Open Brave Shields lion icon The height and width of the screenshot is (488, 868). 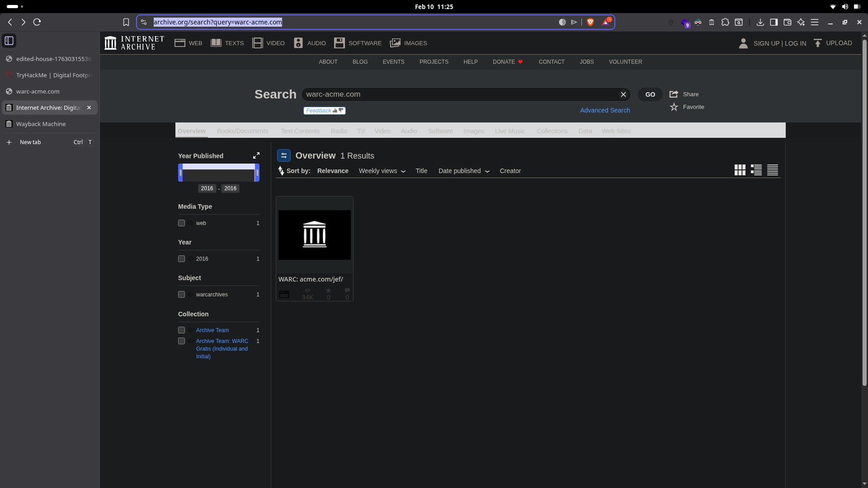point(590,22)
